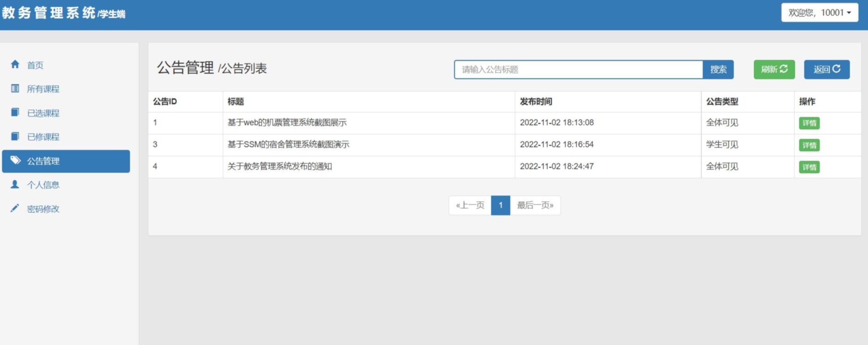
Task: Jump to 最后一页» in pagination
Action: 535,205
